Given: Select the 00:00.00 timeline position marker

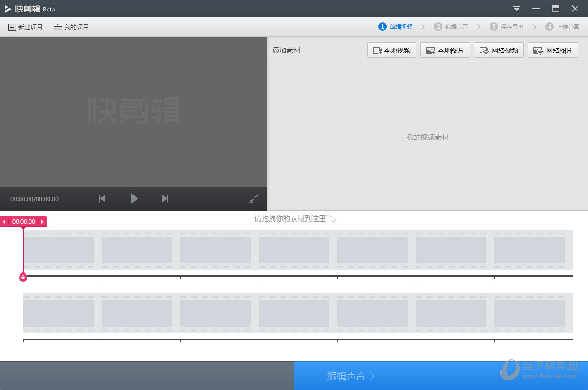Looking at the screenshot, I should (x=23, y=222).
